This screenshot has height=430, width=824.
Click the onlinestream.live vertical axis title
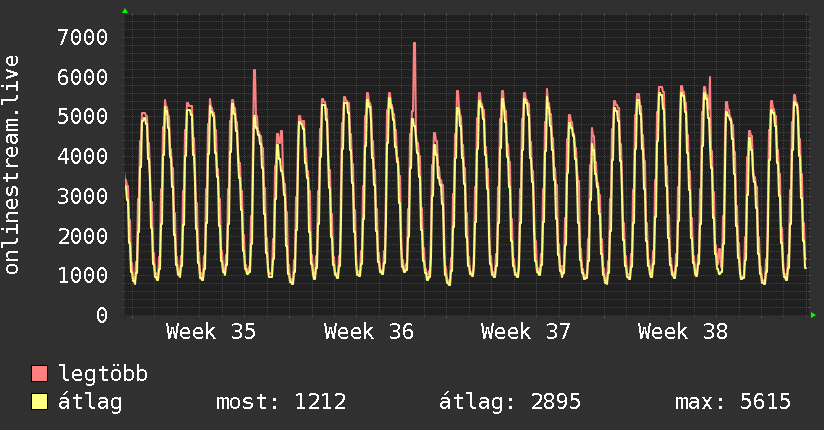pyautogui.click(x=11, y=165)
